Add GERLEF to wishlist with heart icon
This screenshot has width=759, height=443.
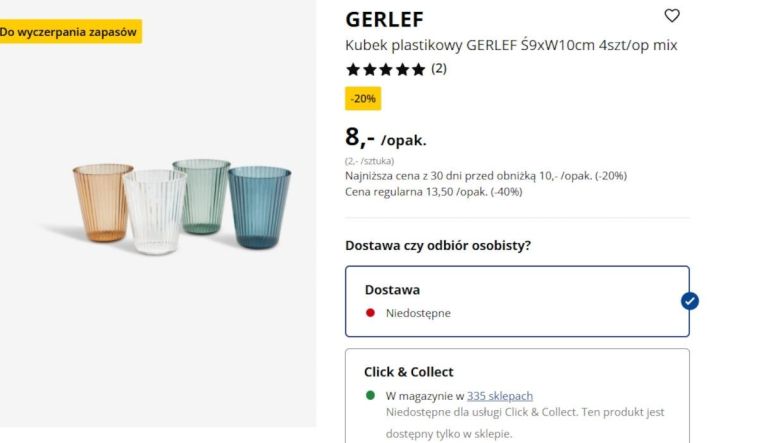(x=672, y=16)
